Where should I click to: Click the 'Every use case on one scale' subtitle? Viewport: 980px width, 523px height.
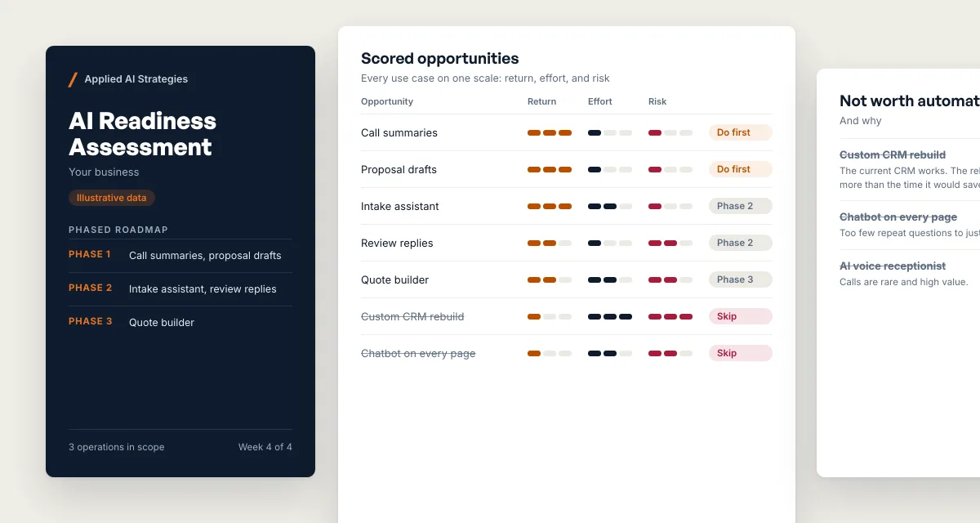click(x=485, y=78)
